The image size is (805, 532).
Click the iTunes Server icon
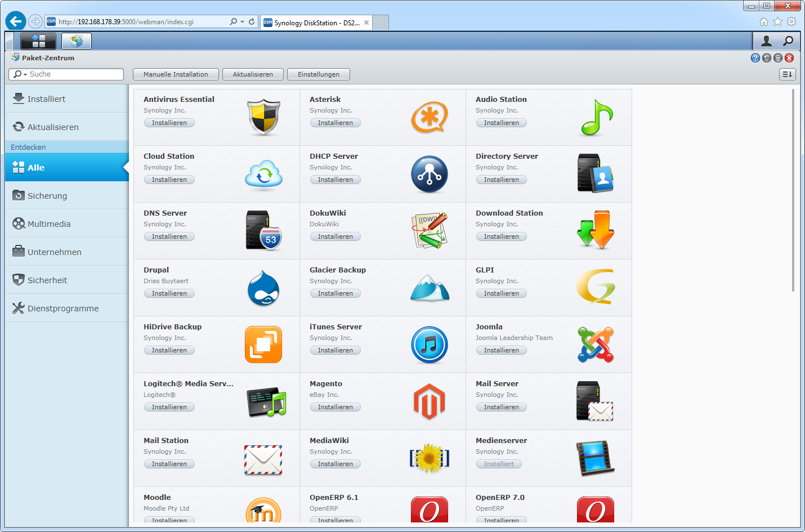430,345
